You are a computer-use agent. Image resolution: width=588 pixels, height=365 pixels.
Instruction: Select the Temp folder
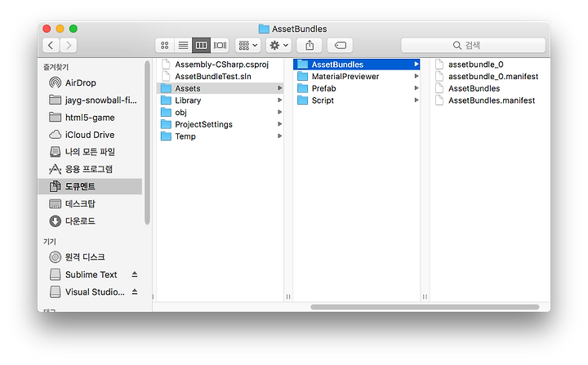click(220, 136)
